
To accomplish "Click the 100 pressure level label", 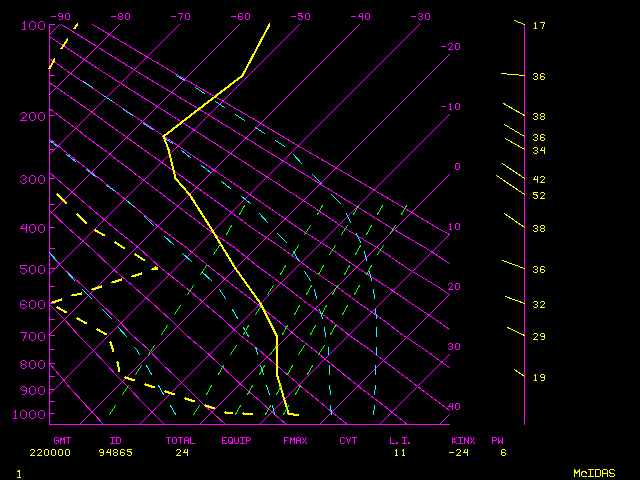I will pyautogui.click(x=33, y=25).
